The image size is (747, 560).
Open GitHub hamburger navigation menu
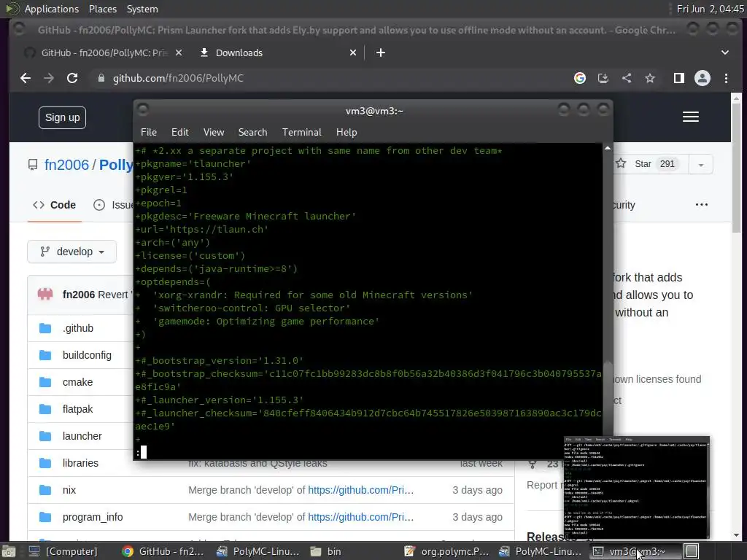click(x=690, y=117)
